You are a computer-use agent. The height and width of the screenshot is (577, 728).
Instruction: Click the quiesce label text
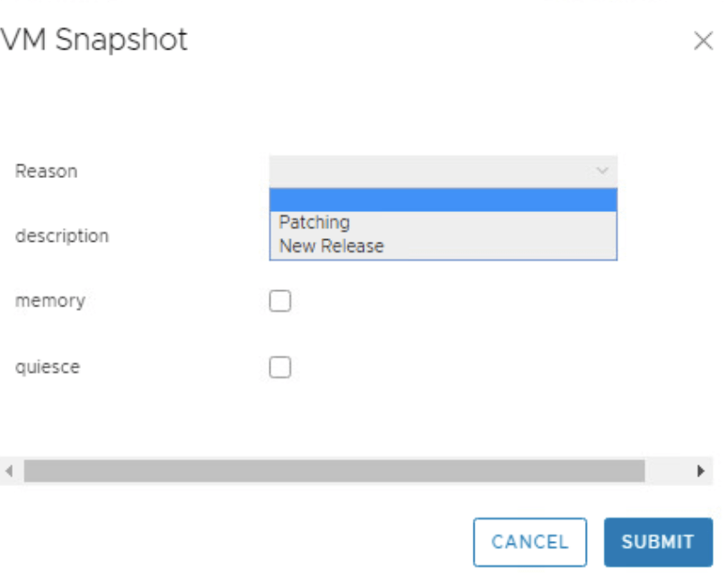(48, 367)
